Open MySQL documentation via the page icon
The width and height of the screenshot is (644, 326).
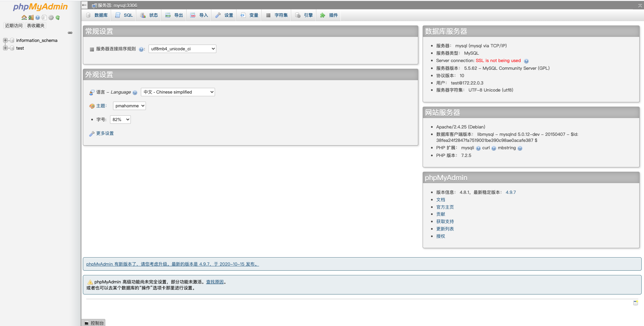44,17
